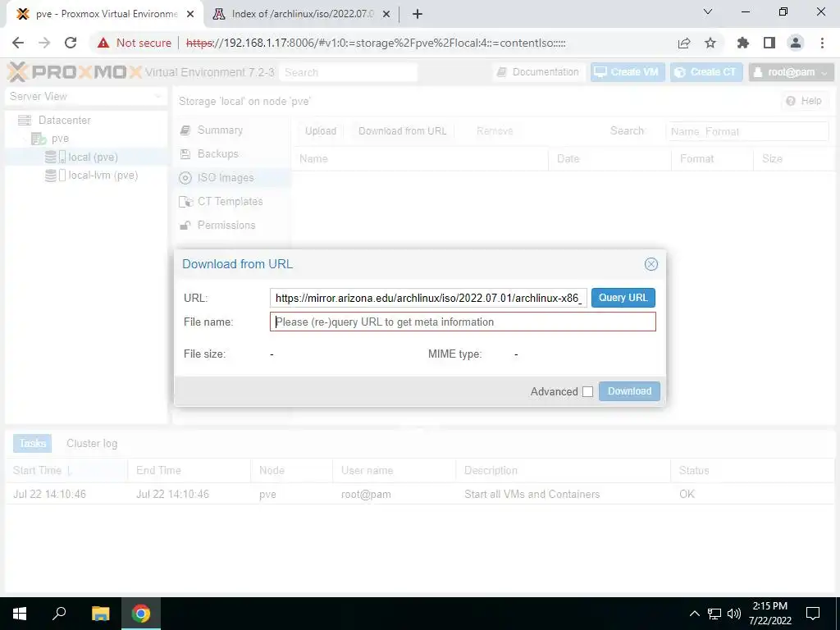
Task: Click the Proxmox search field
Action: 348,72
